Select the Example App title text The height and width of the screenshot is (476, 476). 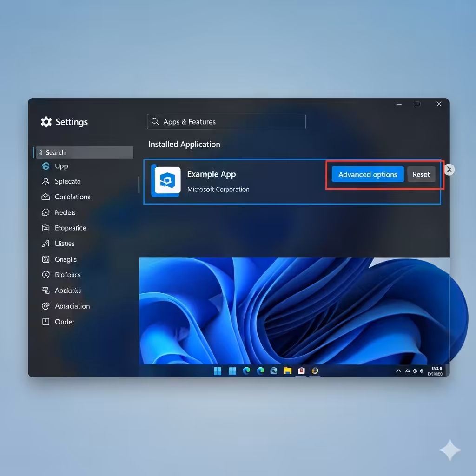coord(212,174)
